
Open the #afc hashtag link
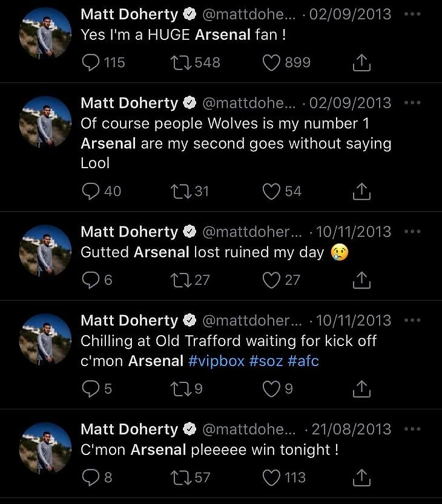click(x=303, y=361)
